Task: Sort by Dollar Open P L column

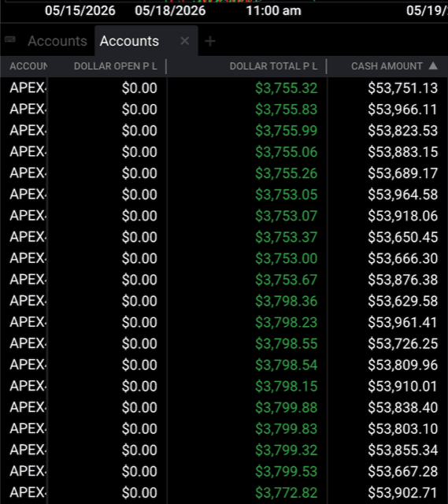Action: click(116, 66)
